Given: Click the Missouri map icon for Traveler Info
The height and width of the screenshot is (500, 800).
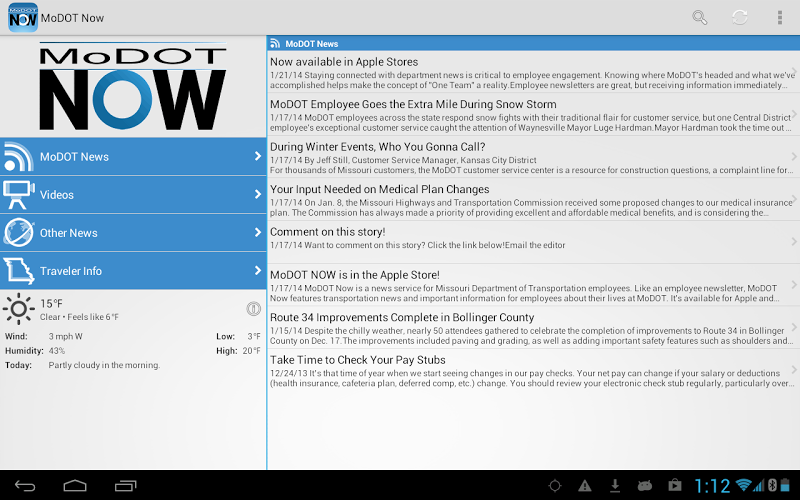Looking at the screenshot, I should click(18, 271).
